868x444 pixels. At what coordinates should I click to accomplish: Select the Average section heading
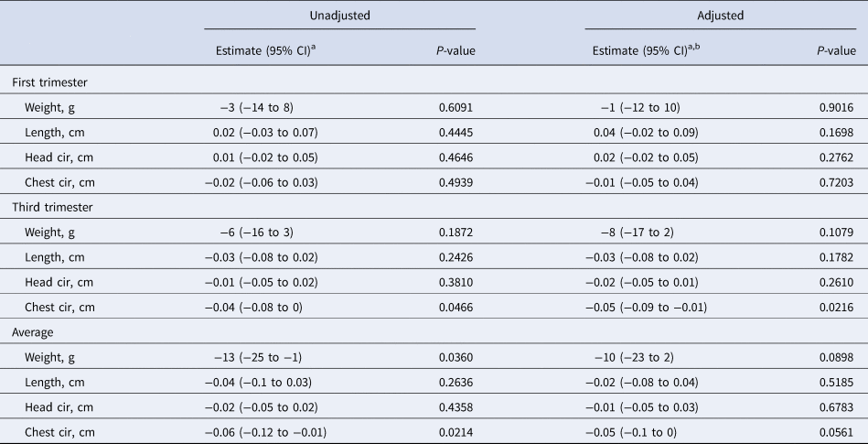click(x=34, y=331)
